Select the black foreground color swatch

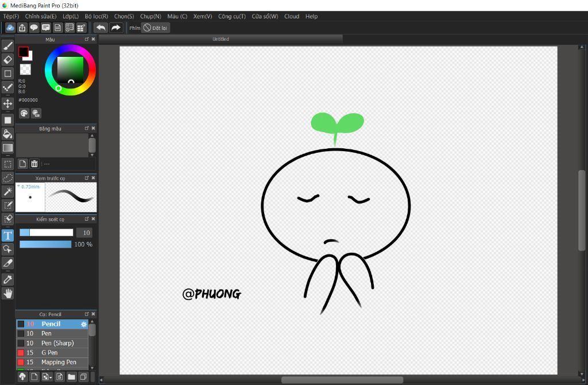(23, 52)
